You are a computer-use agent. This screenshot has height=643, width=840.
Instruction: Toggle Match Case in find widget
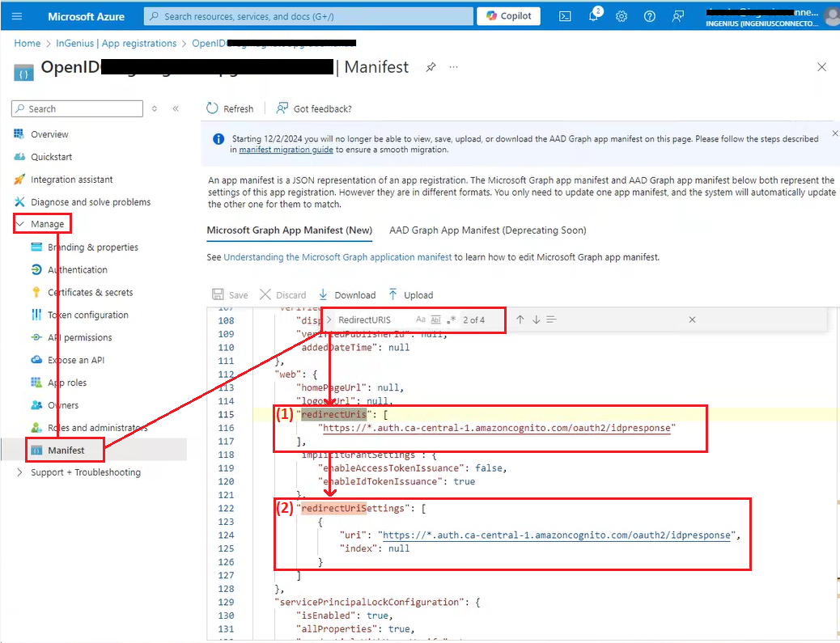[421, 319]
